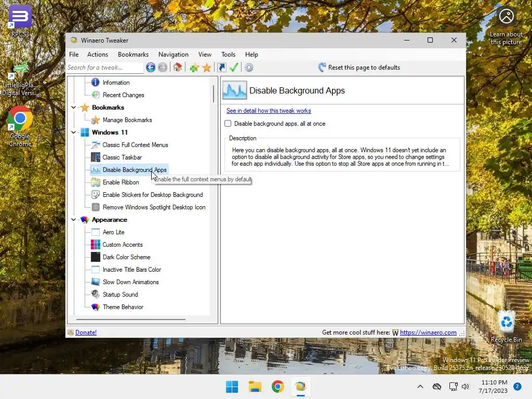Click the Custom Accents colored grid icon

coord(96,245)
